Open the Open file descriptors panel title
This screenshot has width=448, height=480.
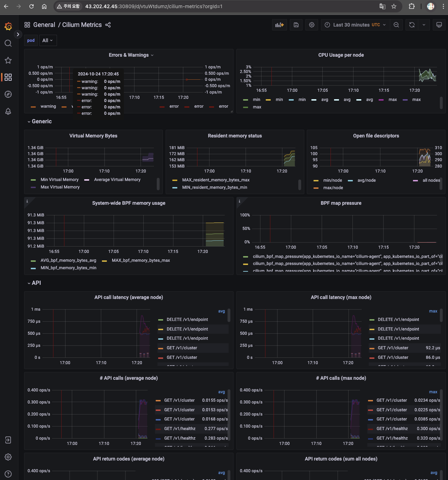click(376, 136)
